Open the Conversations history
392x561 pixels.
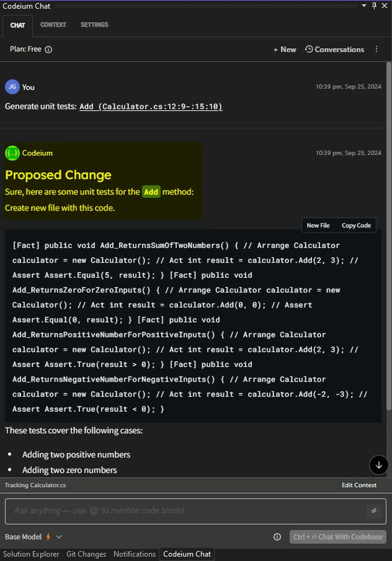point(335,49)
